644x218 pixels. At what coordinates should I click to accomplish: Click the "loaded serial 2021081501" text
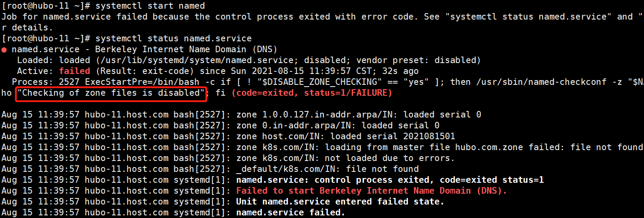390,137
